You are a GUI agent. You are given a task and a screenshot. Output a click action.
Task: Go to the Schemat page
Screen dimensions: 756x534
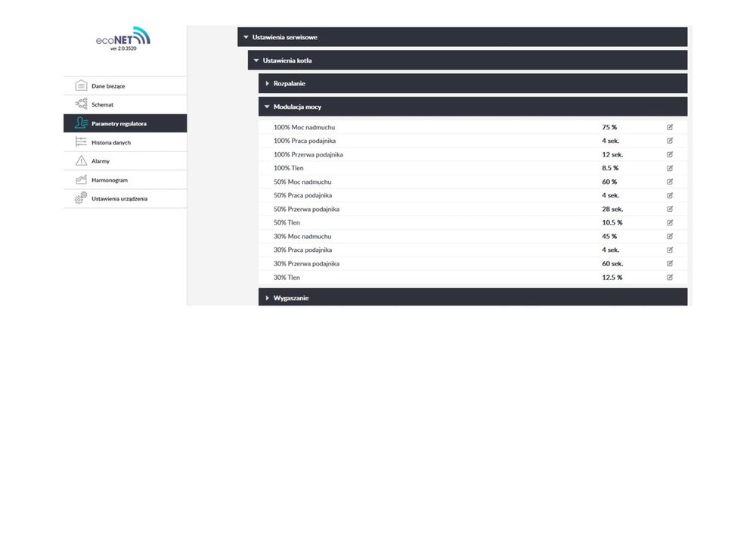(102, 104)
